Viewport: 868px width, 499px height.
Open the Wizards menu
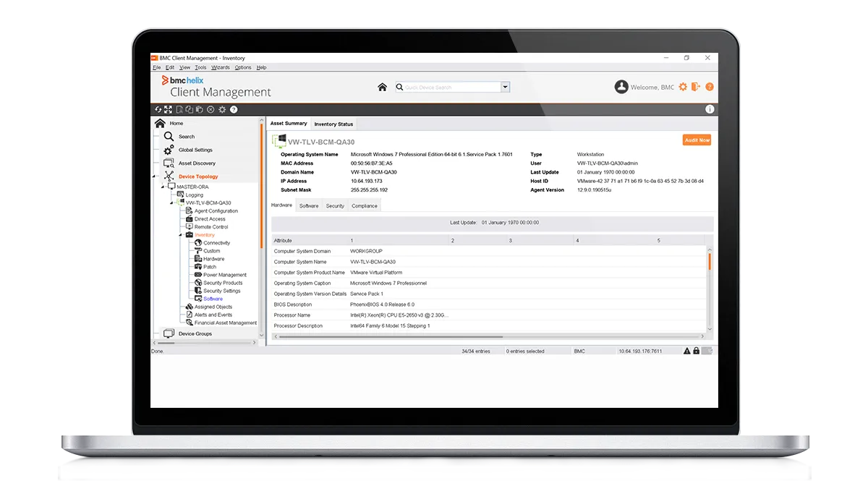221,67
